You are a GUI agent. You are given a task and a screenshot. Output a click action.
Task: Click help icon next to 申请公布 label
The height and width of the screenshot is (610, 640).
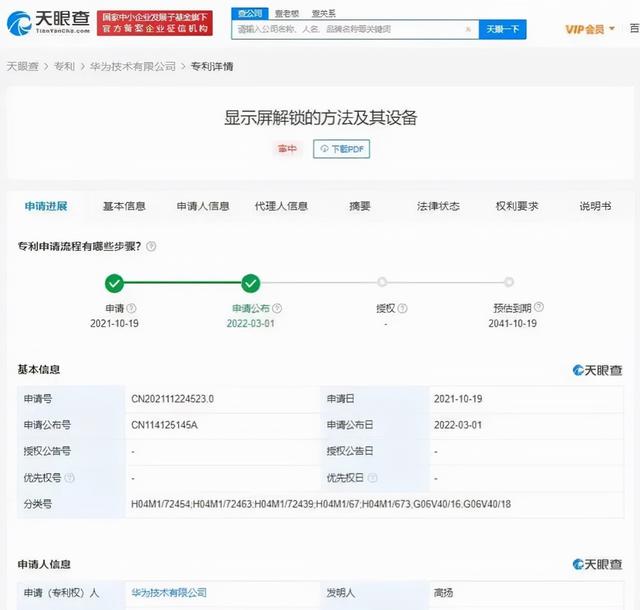pos(277,308)
